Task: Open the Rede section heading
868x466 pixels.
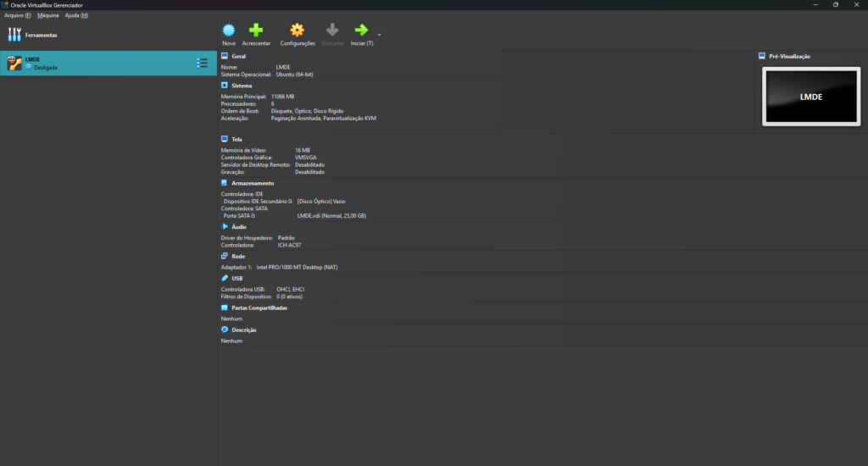Action: point(238,256)
